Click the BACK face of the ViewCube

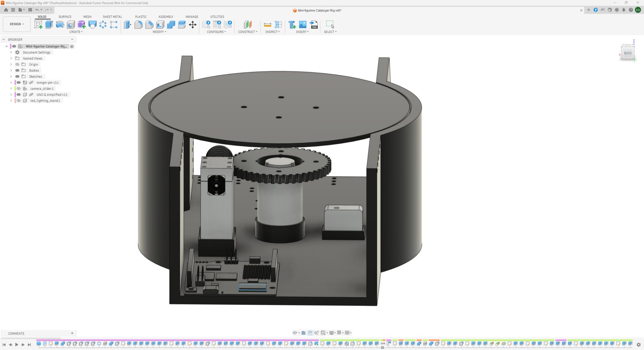[627, 53]
